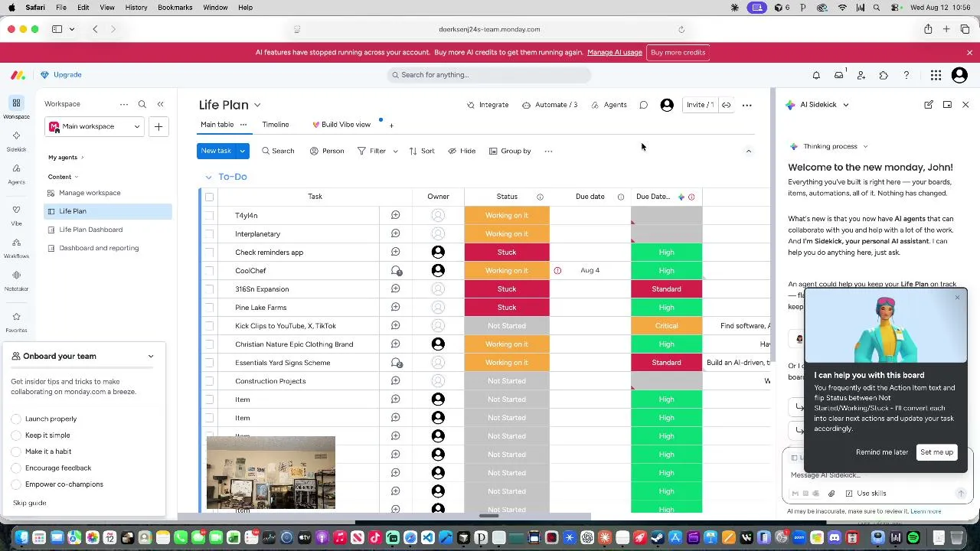Open Vibe in the left rail
The image size is (980, 551).
(x=16, y=214)
